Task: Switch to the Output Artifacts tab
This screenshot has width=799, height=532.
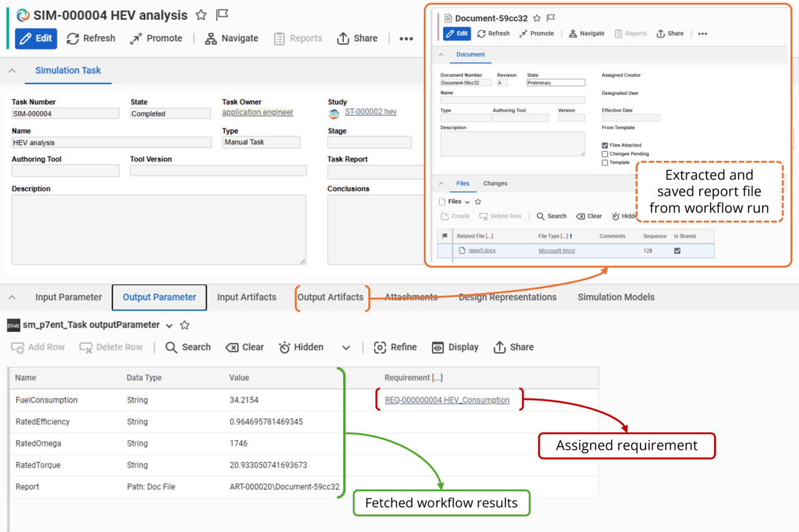Action: coord(331,297)
